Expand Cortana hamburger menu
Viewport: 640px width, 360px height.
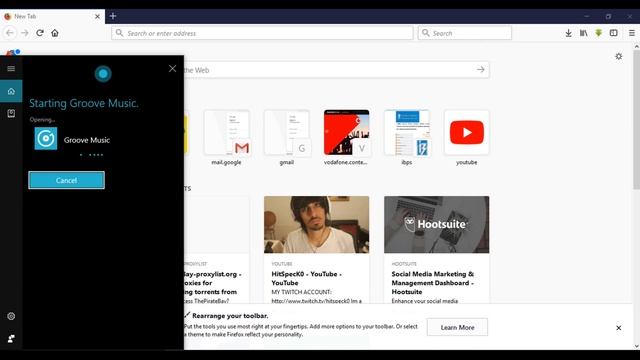(x=11, y=69)
